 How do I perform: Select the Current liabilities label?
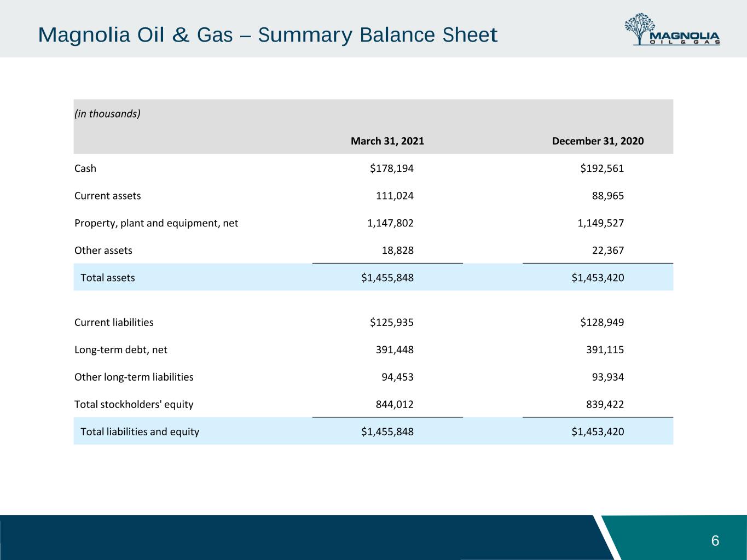click(114, 322)
